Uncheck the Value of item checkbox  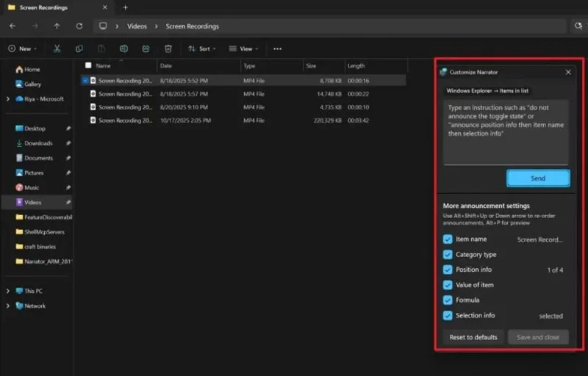[x=448, y=285]
